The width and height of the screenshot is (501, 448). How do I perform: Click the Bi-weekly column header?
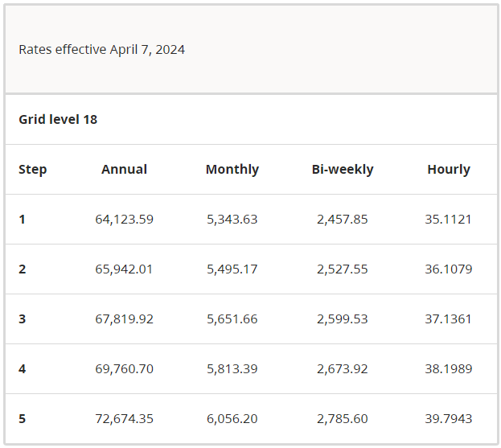tap(342, 170)
